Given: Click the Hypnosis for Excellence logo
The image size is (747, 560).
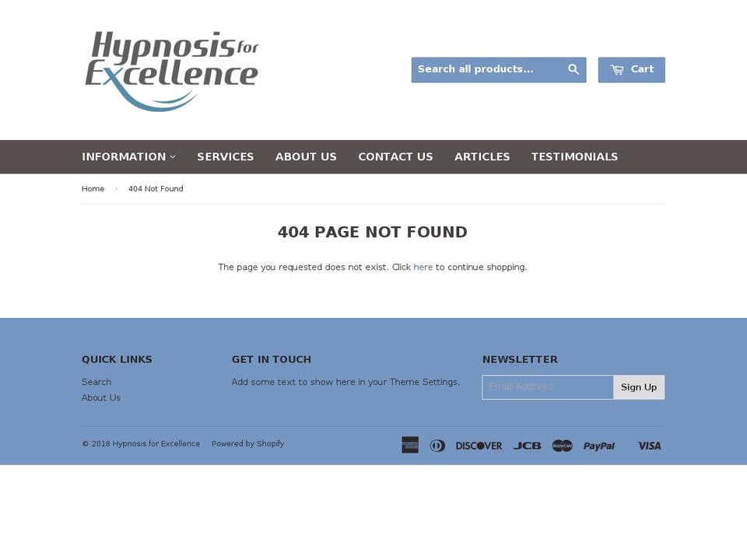Looking at the screenshot, I should pos(171,71).
